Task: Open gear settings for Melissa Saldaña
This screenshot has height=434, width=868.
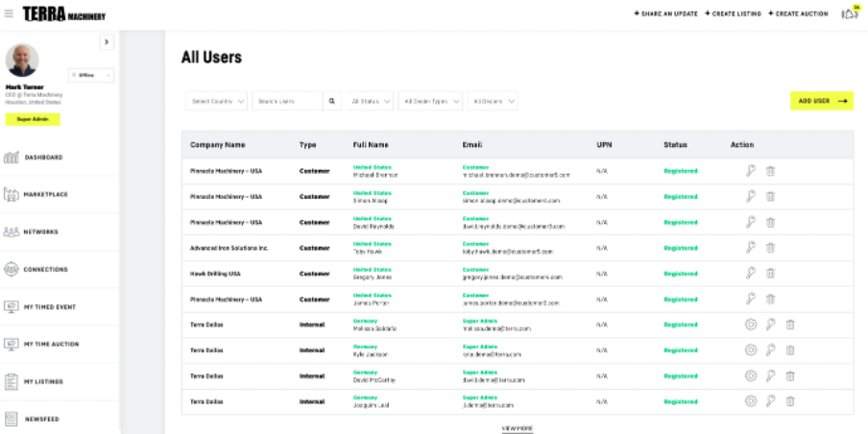Action: (x=751, y=325)
